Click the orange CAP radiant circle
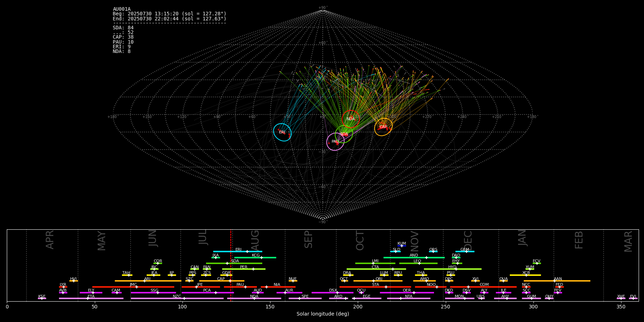 (x=383, y=127)
